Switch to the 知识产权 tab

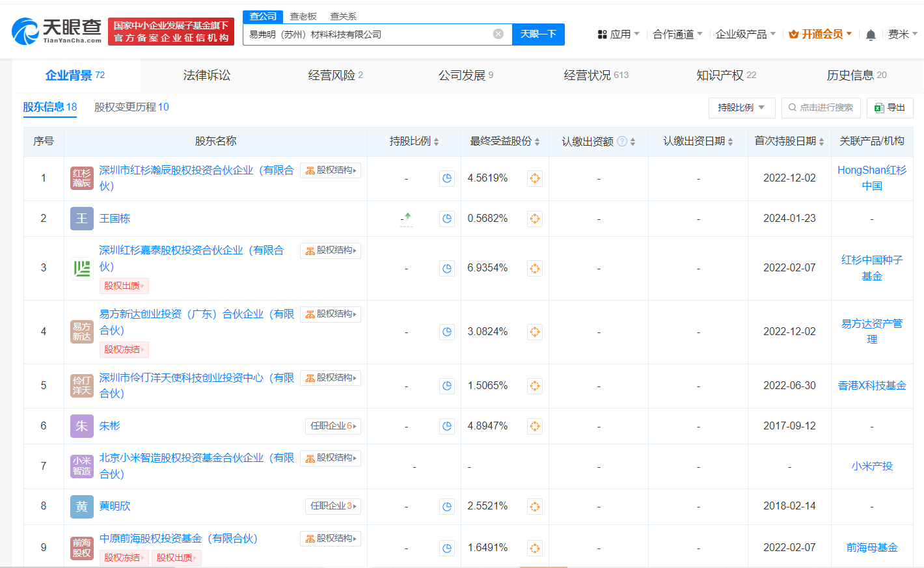tap(720, 75)
